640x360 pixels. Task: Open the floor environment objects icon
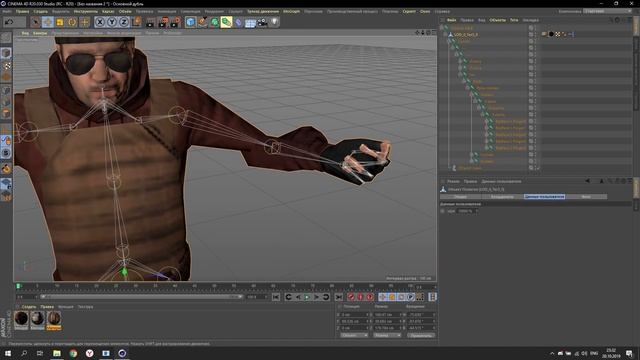pos(250,22)
